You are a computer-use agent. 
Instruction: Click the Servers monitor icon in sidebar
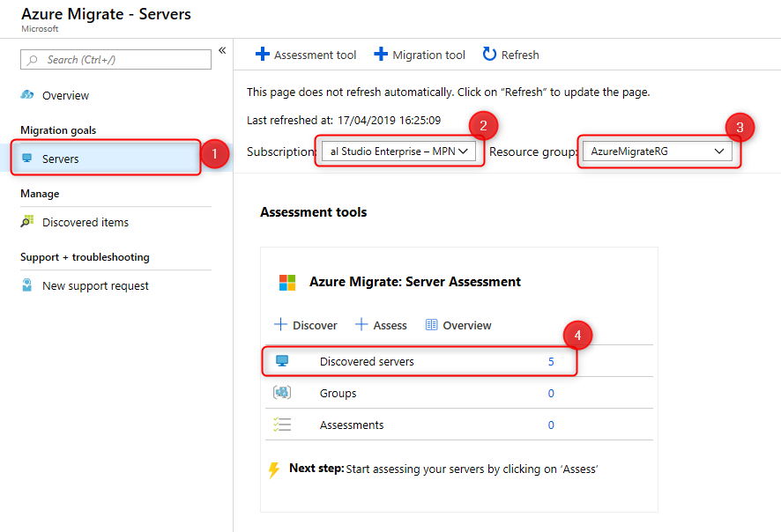point(27,159)
